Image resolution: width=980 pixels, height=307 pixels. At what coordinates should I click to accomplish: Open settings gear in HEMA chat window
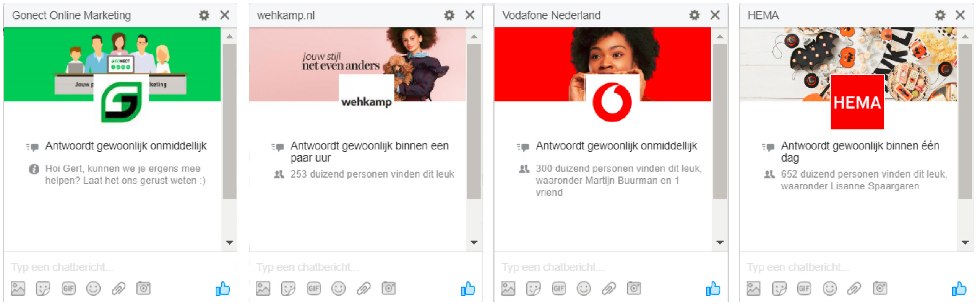(x=940, y=15)
